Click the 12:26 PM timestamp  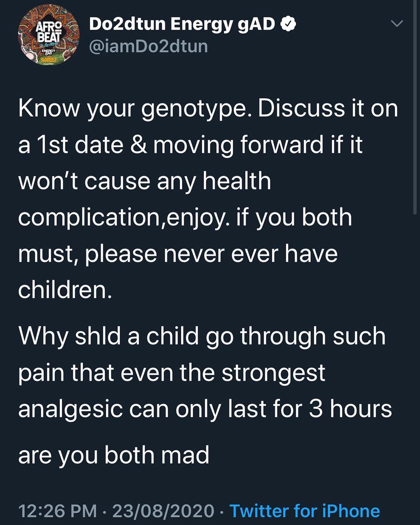(58, 511)
